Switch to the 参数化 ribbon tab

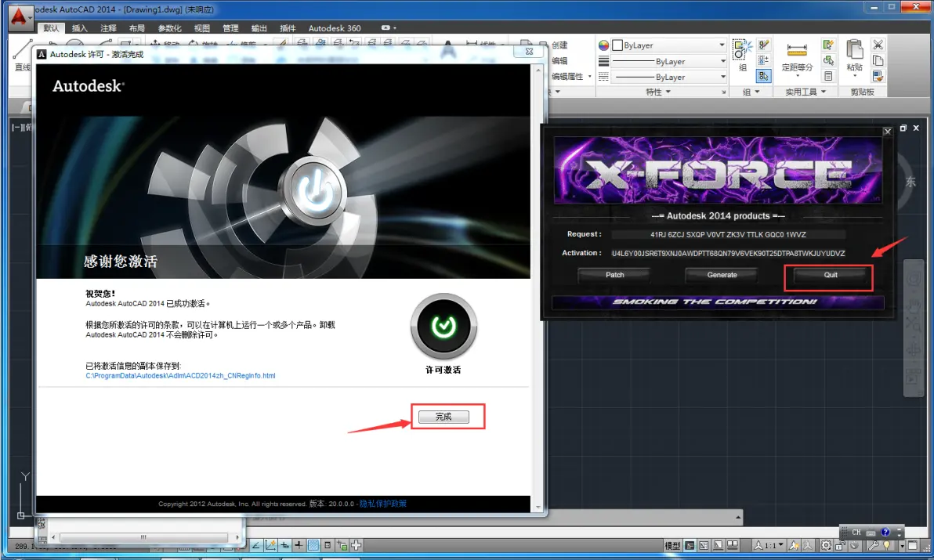click(170, 28)
